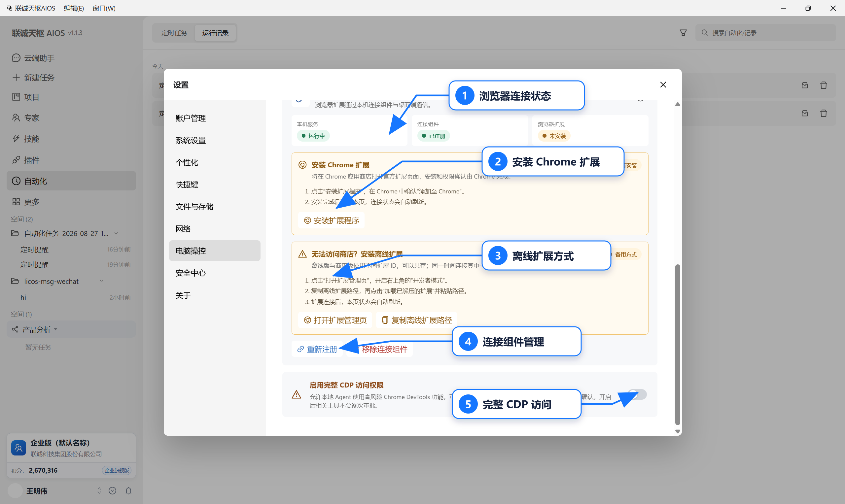Select 系统设置 in settings menu

[215, 140]
